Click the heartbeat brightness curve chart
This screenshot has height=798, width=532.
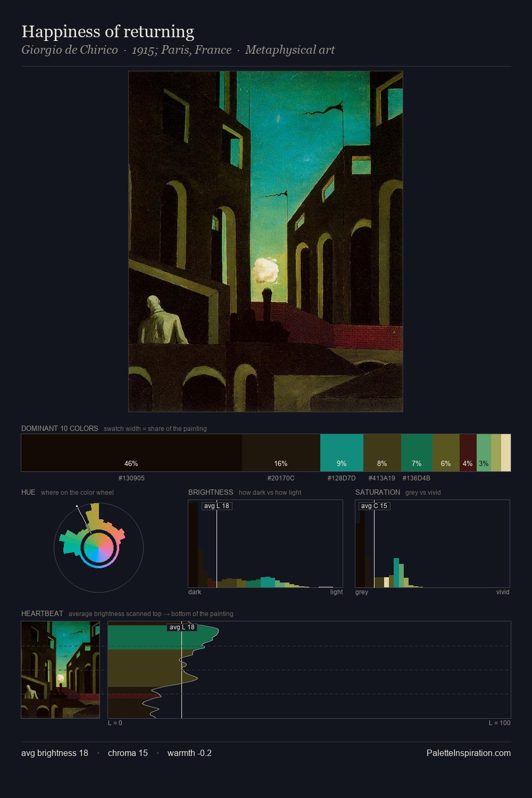[x=309, y=670]
